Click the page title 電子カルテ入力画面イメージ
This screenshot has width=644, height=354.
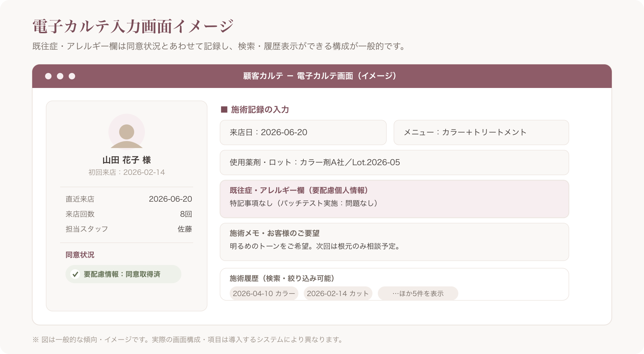click(133, 26)
